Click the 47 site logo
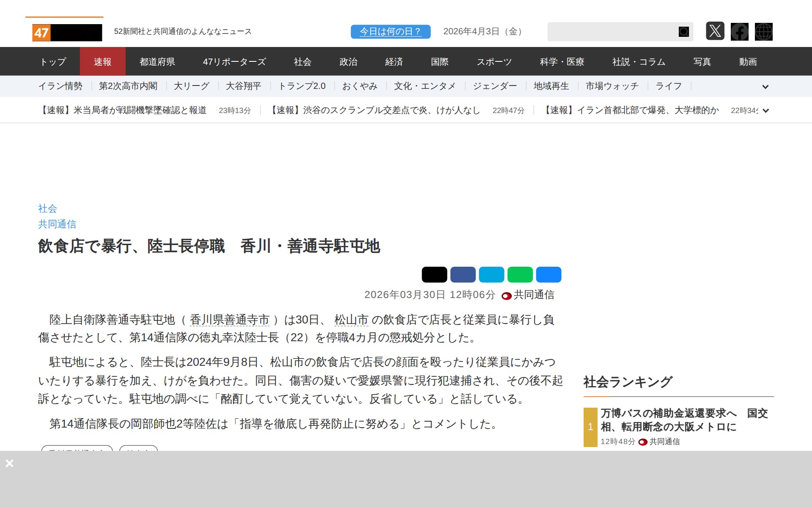Viewport: 812px width, 508px height. (x=67, y=32)
